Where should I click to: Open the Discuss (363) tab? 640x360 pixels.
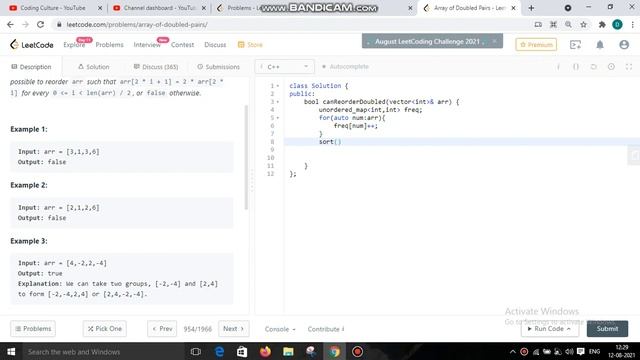click(156, 67)
